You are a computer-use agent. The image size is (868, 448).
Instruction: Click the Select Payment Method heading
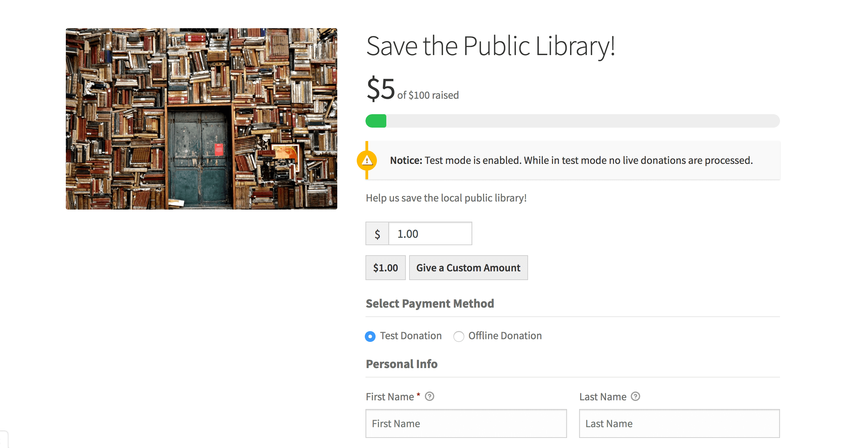(430, 304)
